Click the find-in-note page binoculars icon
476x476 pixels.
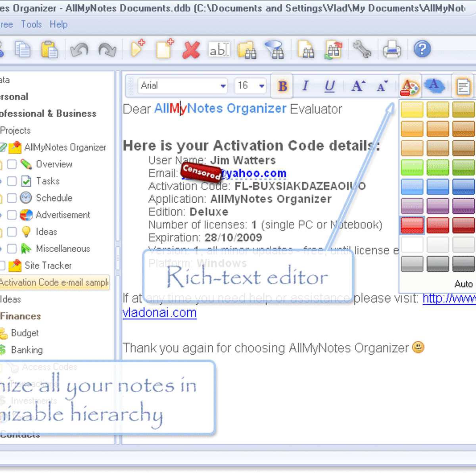tap(305, 50)
